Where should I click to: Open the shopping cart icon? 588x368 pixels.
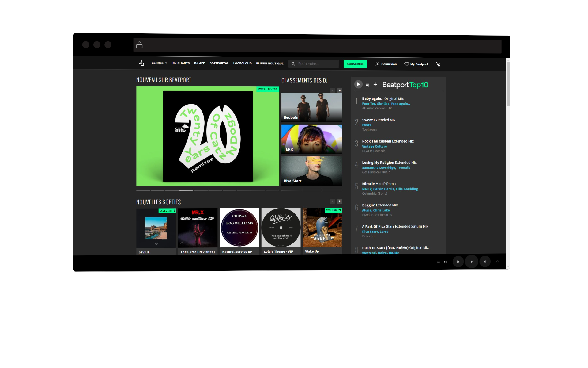tap(438, 64)
